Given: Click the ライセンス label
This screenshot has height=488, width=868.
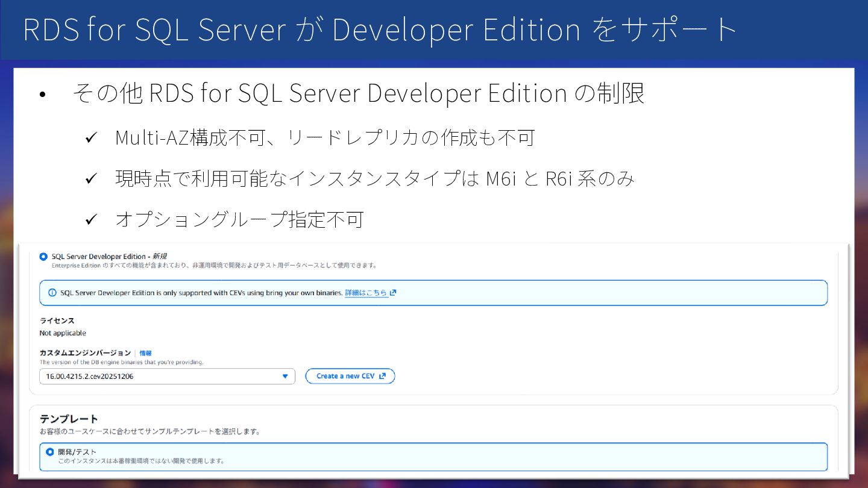Looking at the screenshot, I should [57, 321].
